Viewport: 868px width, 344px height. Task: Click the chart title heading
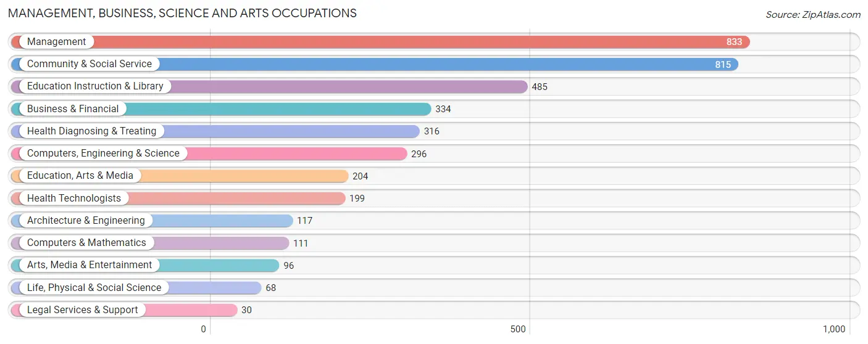coord(182,13)
